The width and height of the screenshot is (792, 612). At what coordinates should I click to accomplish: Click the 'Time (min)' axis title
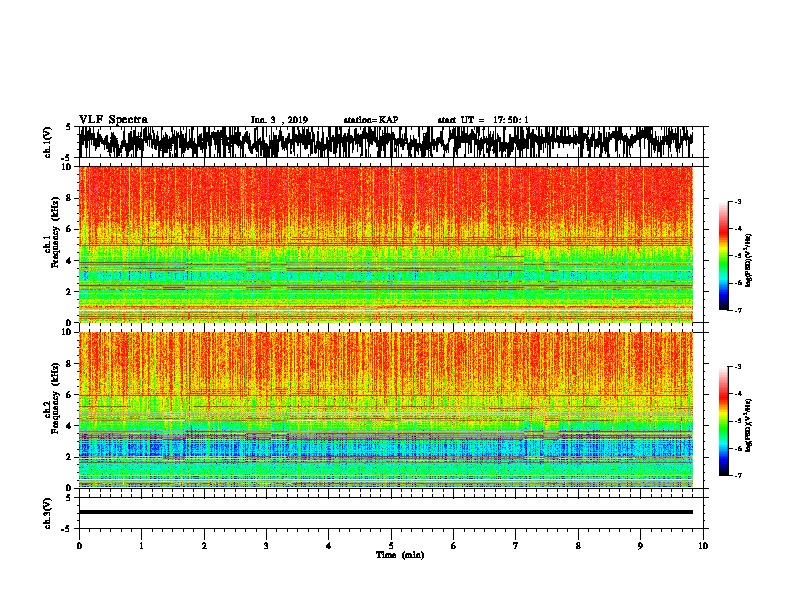(400, 555)
